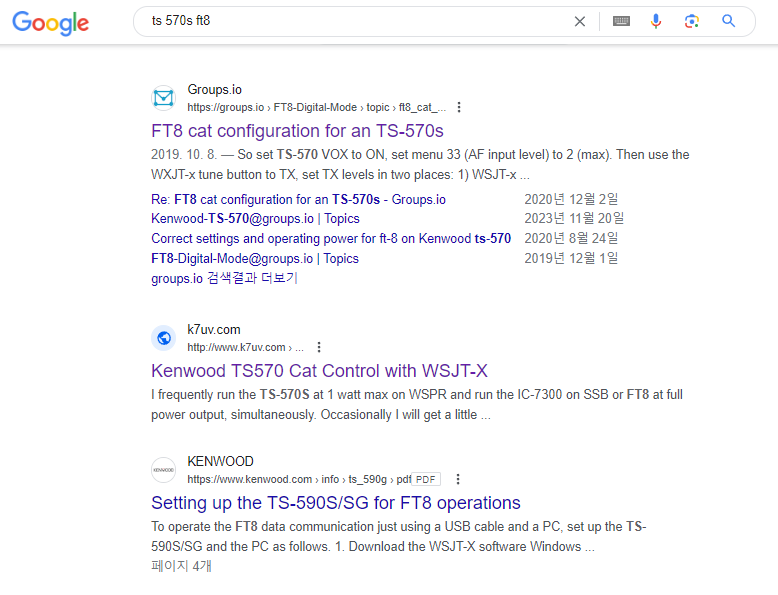Open more options for Groups.io result
Screen dimensions: 778x595
point(459,107)
